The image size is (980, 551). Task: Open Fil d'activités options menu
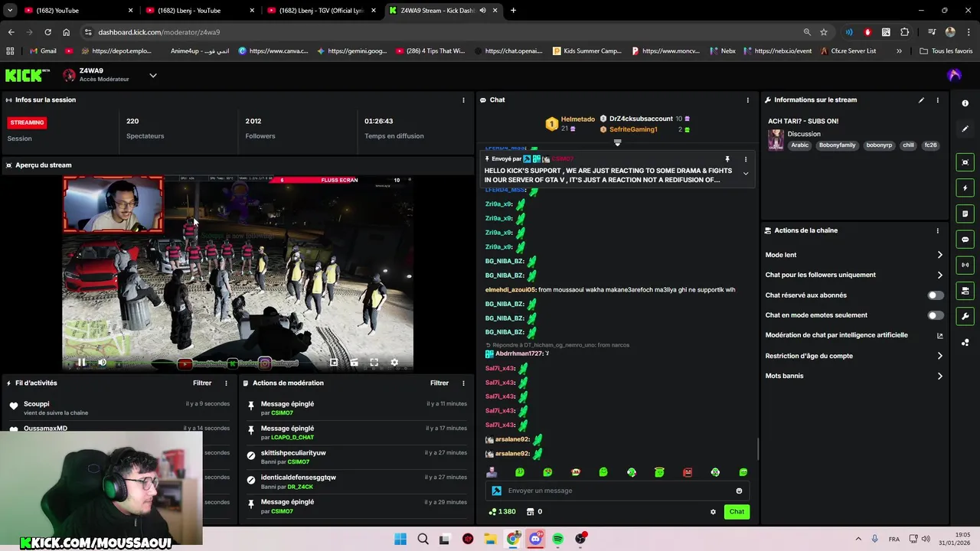(226, 383)
